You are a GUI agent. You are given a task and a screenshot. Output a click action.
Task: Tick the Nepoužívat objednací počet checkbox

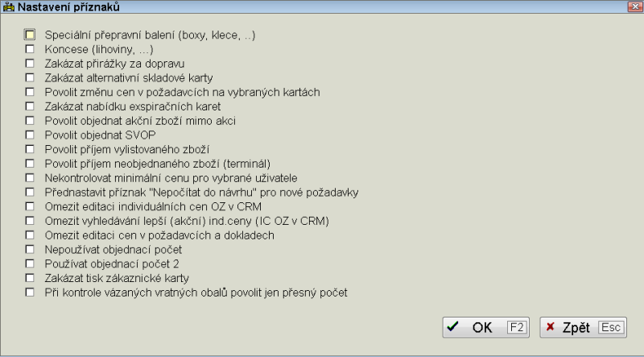coord(30,250)
